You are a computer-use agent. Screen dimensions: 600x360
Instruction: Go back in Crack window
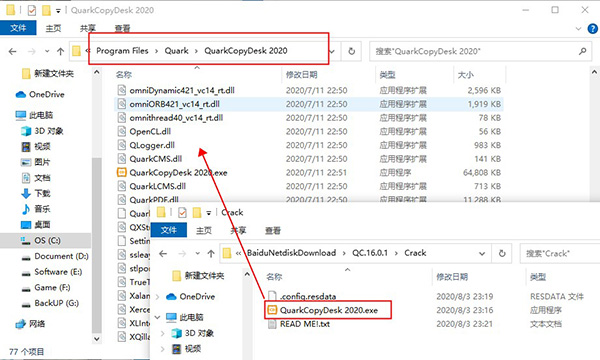(x=163, y=253)
